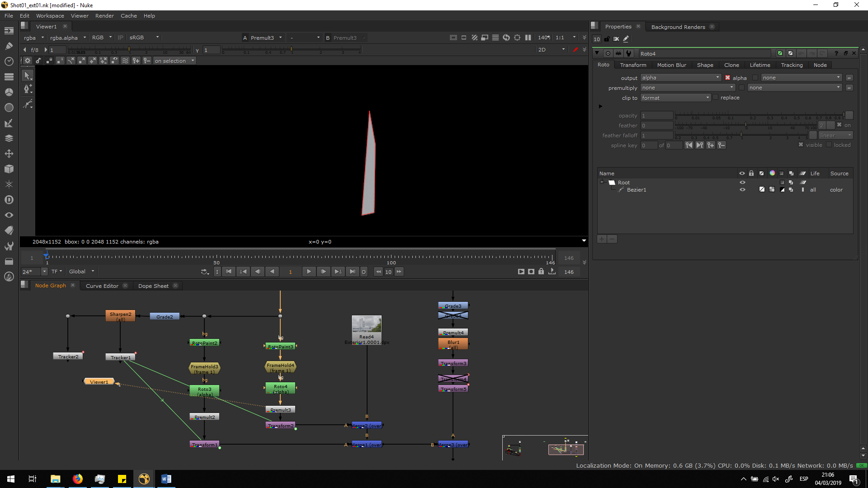The image size is (868, 488).
Task: Open the Time nodes menu
Action: (9, 61)
